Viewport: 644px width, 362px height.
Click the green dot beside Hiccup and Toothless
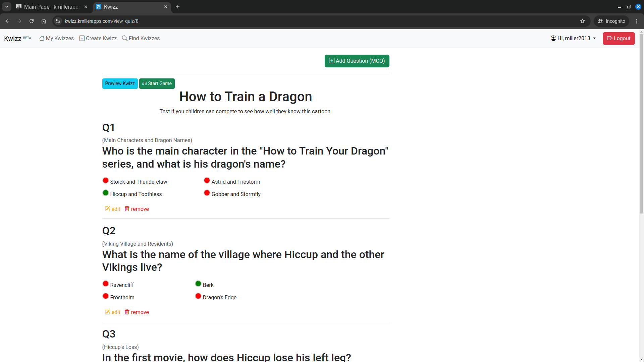pyautogui.click(x=106, y=193)
